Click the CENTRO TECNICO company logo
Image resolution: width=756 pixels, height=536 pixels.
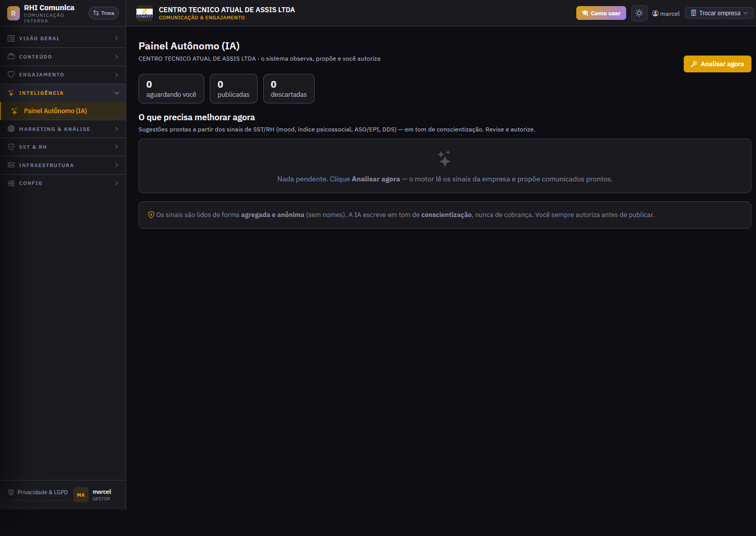click(x=145, y=13)
